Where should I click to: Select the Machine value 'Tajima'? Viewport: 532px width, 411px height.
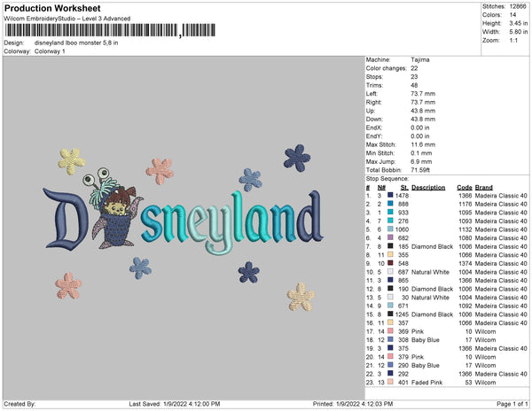(420, 59)
